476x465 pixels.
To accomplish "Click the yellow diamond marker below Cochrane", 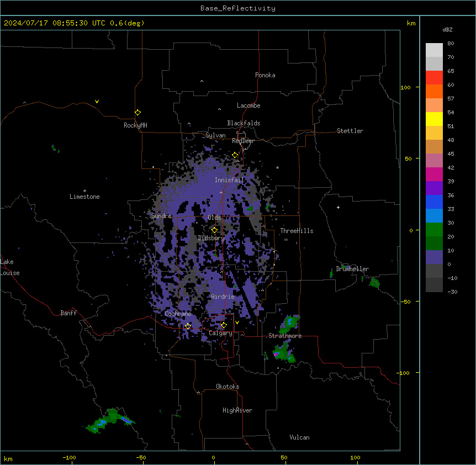I will (188, 326).
